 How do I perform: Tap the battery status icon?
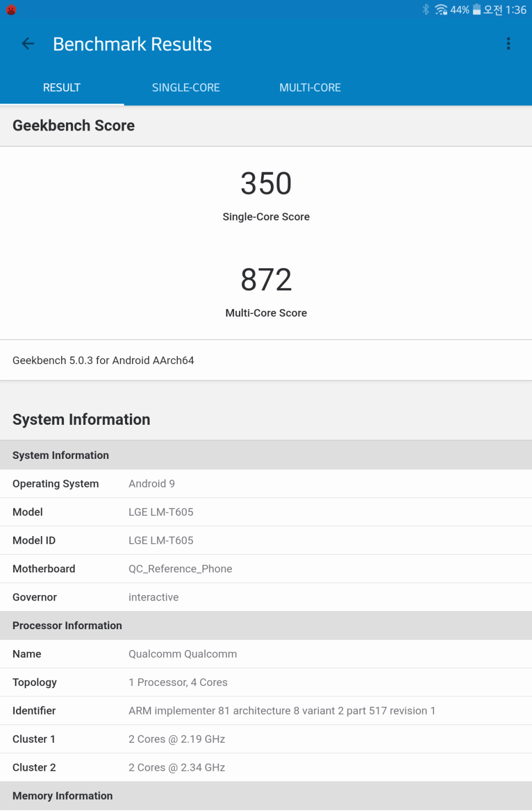point(476,9)
